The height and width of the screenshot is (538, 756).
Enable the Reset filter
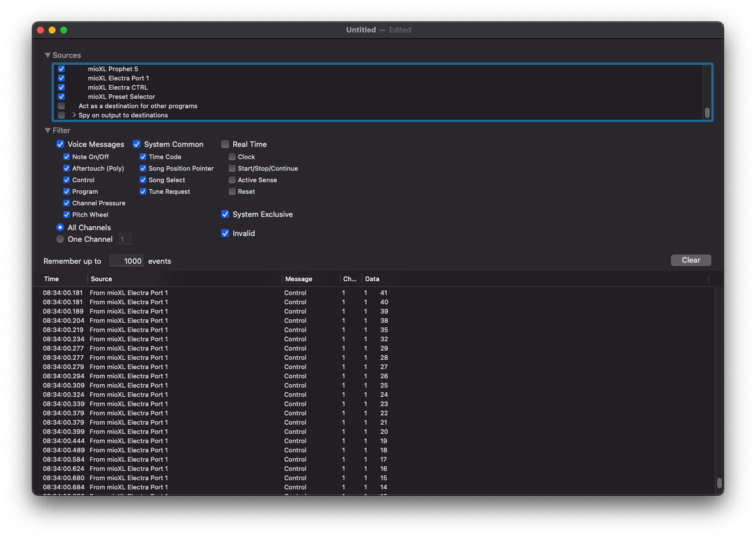(232, 191)
